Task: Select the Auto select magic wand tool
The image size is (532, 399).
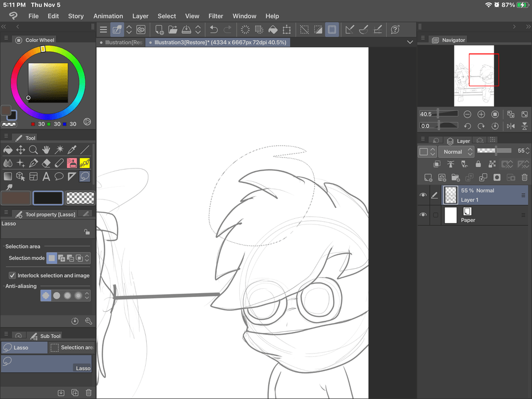Action: pyautogui.click(x=59, y=150)
